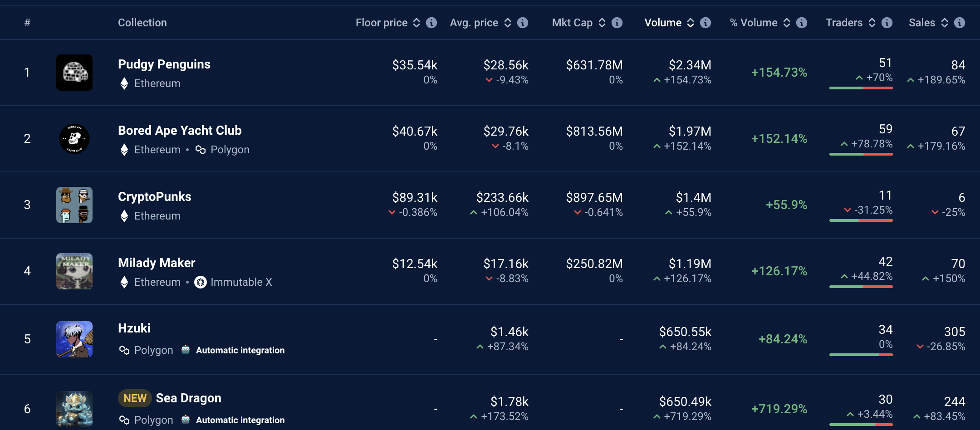Click the Automatic integration label in Hzuki row

pos(240,350)
